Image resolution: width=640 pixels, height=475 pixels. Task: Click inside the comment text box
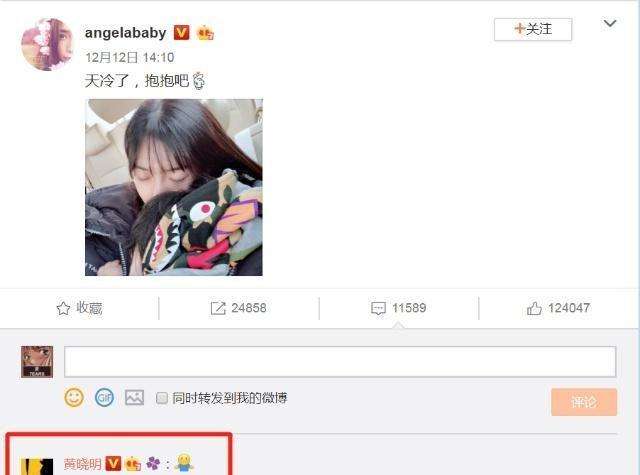340,362
